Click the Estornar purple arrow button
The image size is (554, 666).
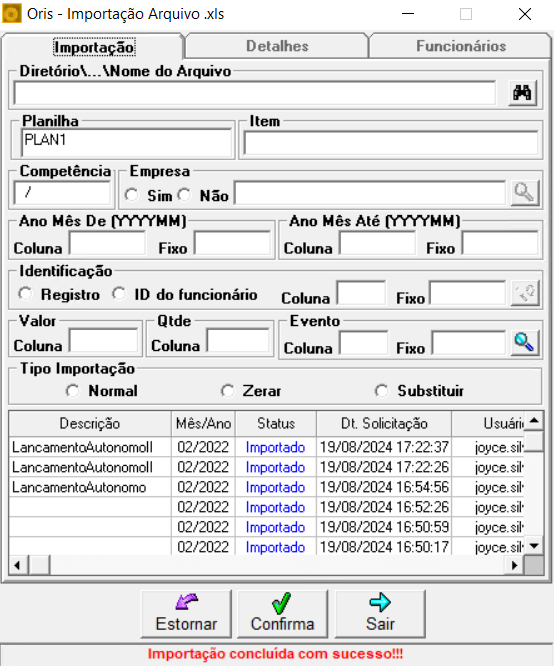pyautogui.click(x=187, y=614)
